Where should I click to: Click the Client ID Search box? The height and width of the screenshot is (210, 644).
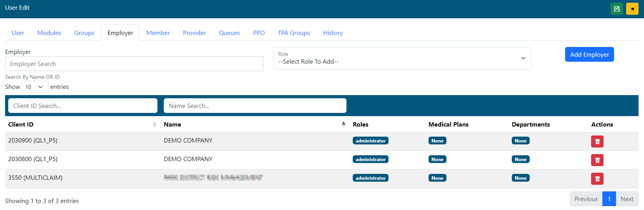pyautogui.click(x=82, y=106)
